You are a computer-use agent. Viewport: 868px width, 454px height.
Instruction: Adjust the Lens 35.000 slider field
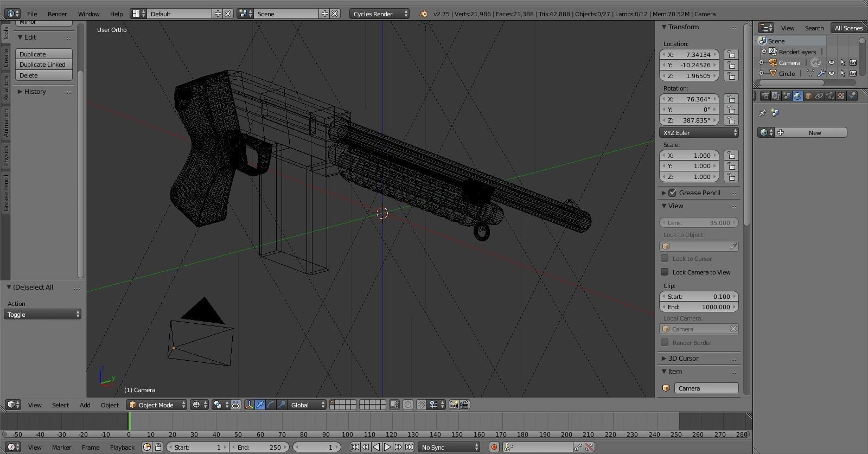(x=699, y=222)
